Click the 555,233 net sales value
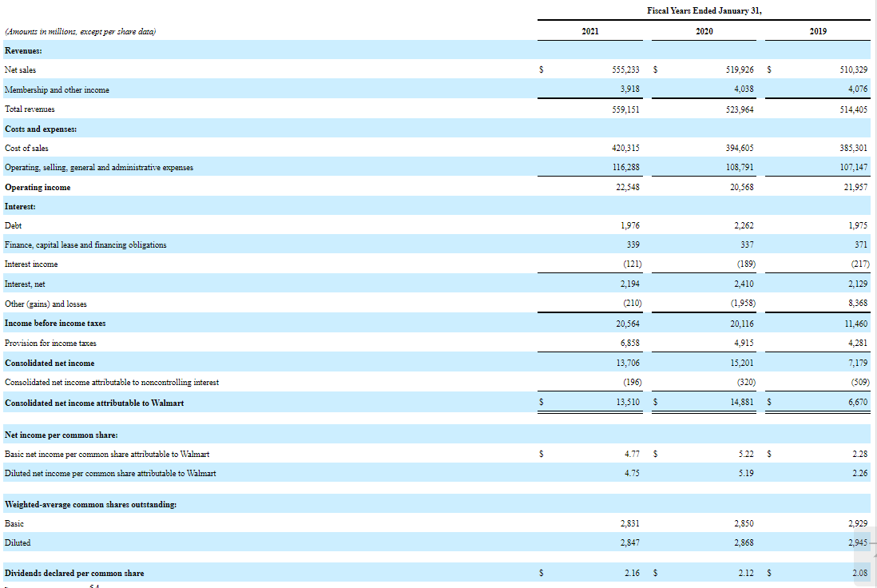 pyautogui.click(x=621, y=70)
